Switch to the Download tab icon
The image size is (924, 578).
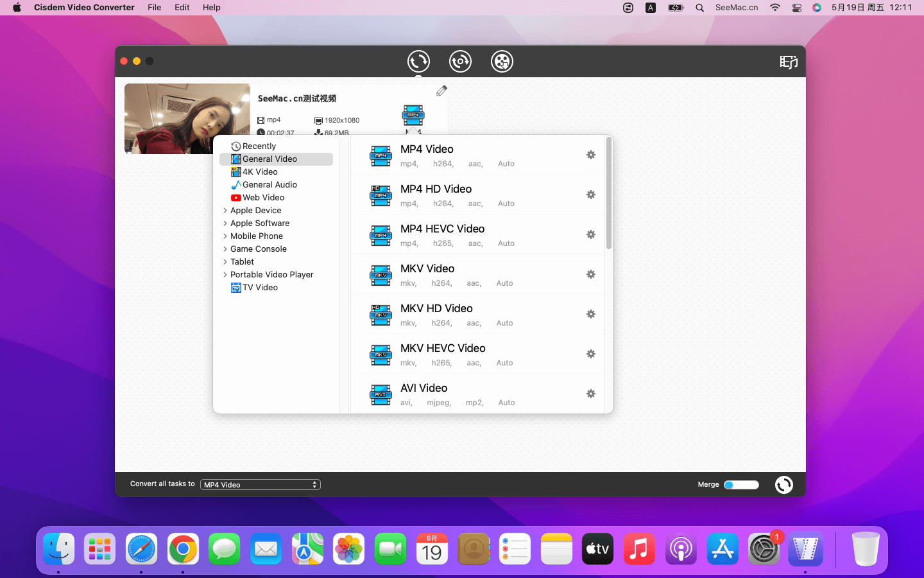coord(460,62)
